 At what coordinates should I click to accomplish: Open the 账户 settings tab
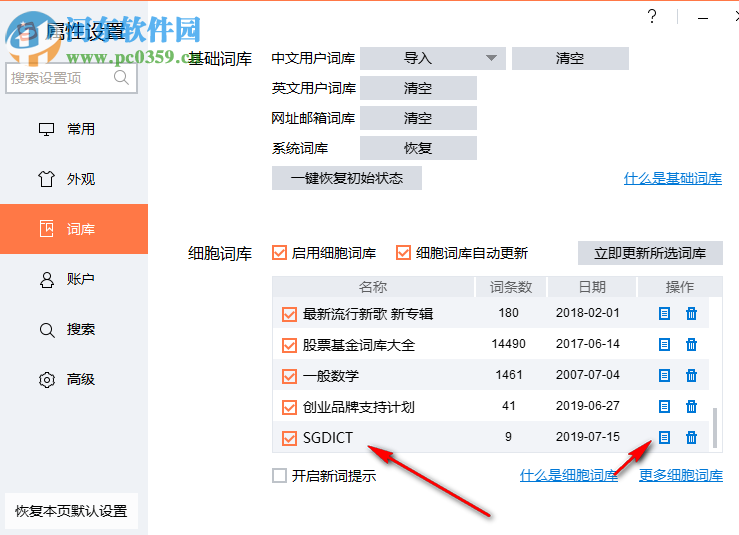[74, 279]
